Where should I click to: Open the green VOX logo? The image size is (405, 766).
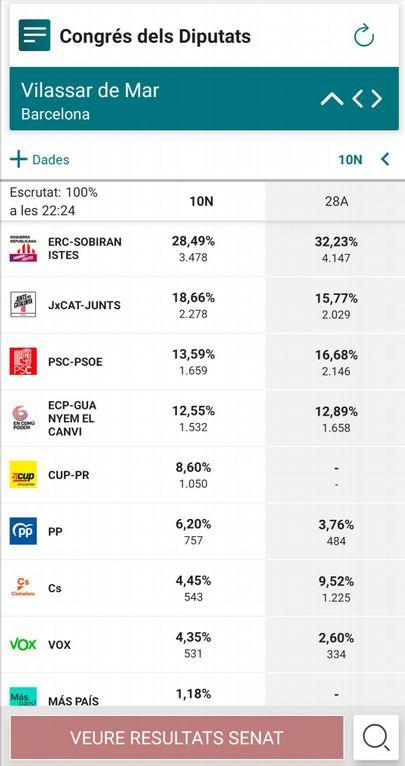click(x=23, y=644)
